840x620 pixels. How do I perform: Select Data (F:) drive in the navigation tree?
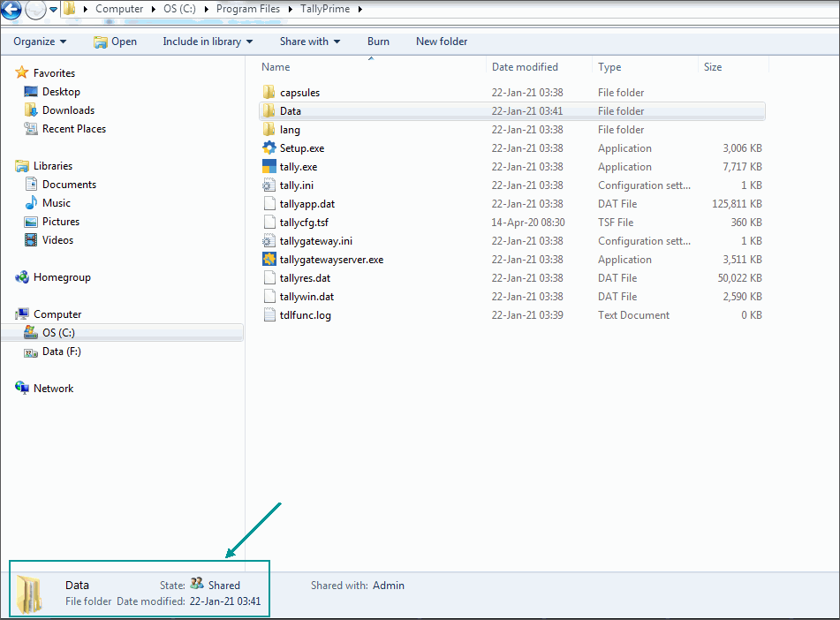pos(62,352)
